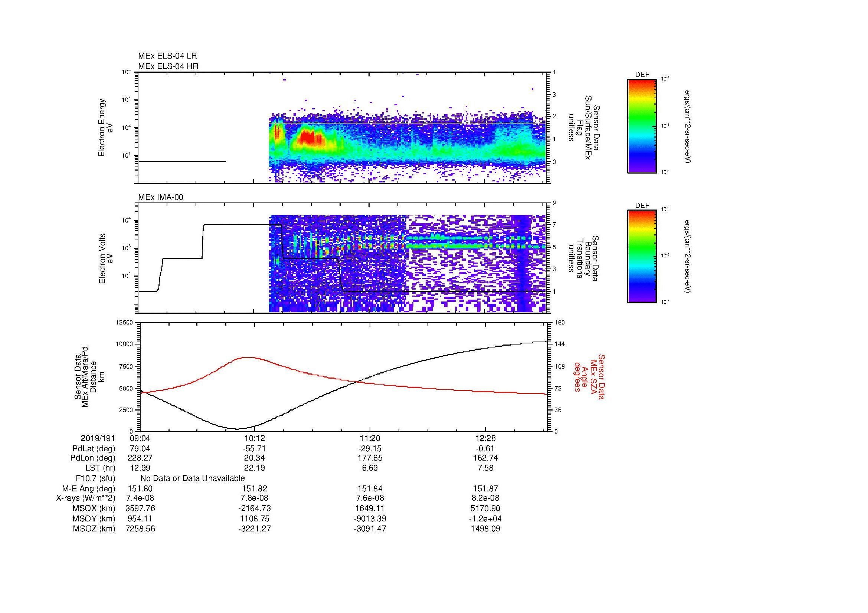This screenshot has height=613, width=868.
Task: Click the PdLat value '79.04'
Action: coord(140,449)
